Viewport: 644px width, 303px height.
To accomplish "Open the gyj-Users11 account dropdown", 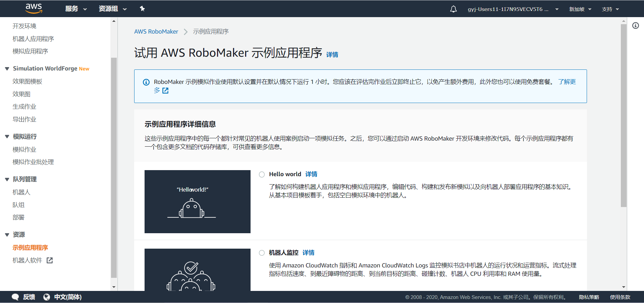I will [513, 9].
